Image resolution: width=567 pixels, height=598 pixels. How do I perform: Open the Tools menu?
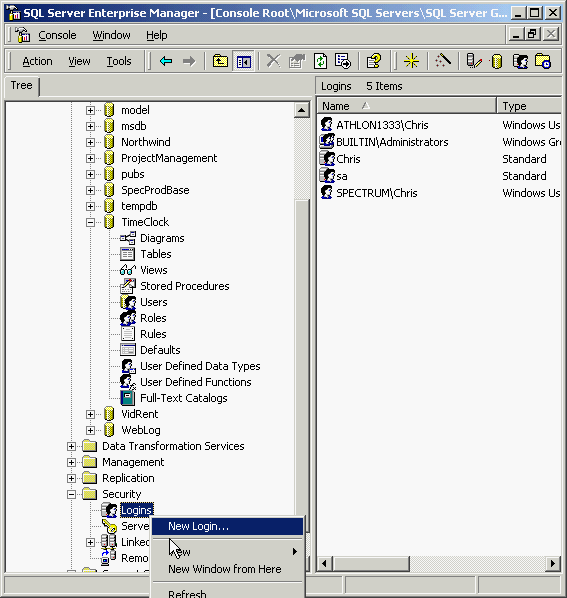click(x=119, y=61)
